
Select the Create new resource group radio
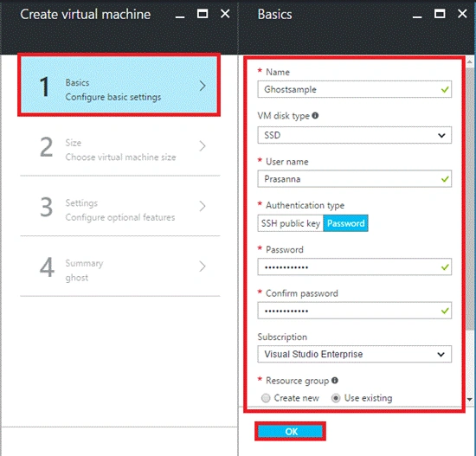pos(266,398)
